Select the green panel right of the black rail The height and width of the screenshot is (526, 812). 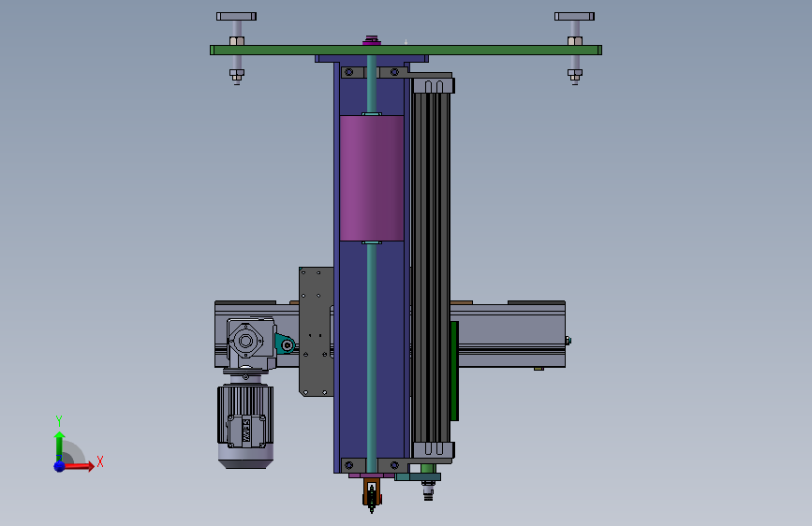point(454,371)
